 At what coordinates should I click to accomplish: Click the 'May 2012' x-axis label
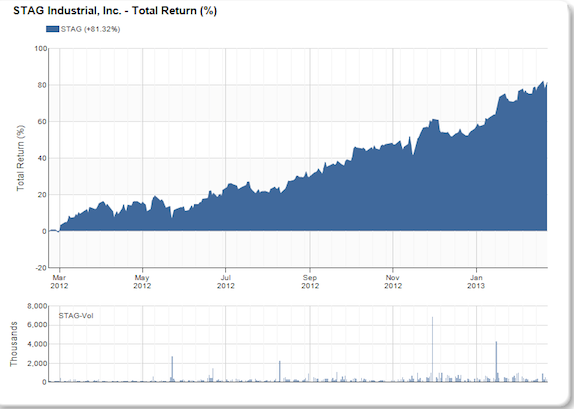(x=142, y=282)
